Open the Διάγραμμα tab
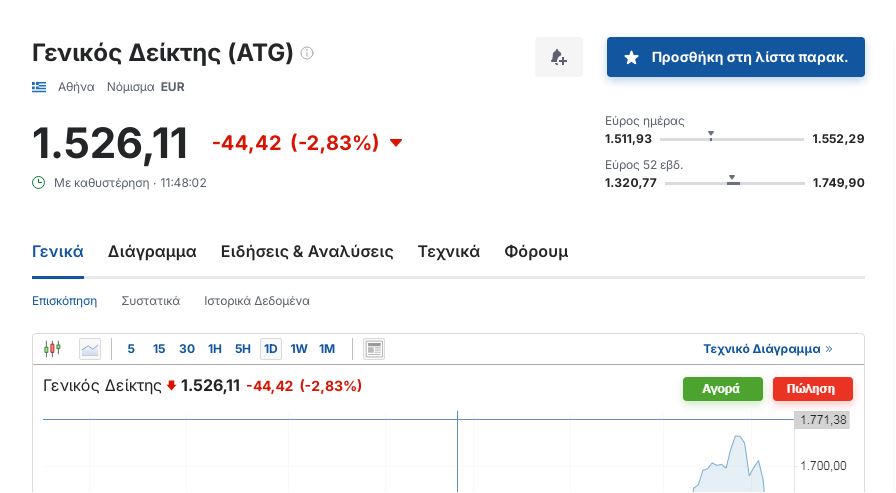Image resolution: width=896 pixels, height=493 pixels. [152, 252]
